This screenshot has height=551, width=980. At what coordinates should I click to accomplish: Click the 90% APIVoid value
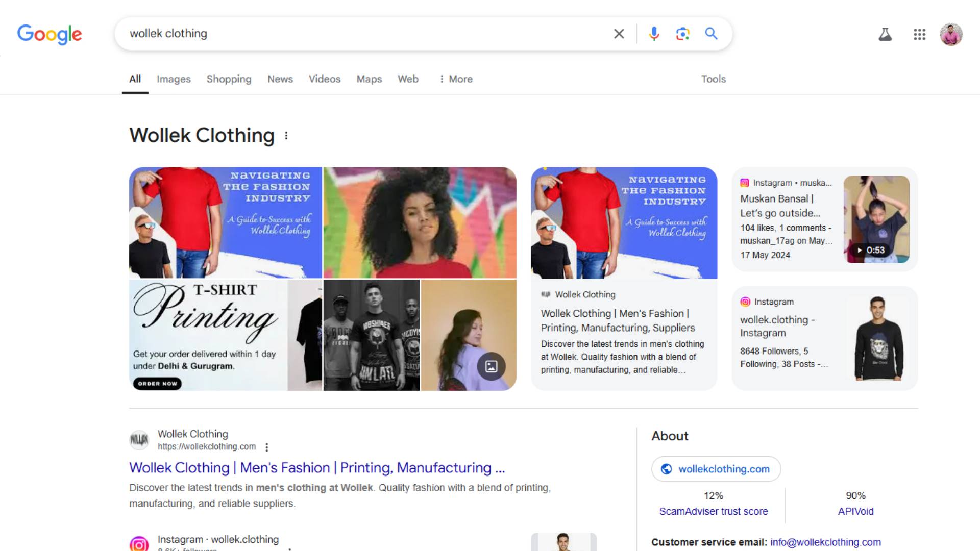(x=855, y=496)
